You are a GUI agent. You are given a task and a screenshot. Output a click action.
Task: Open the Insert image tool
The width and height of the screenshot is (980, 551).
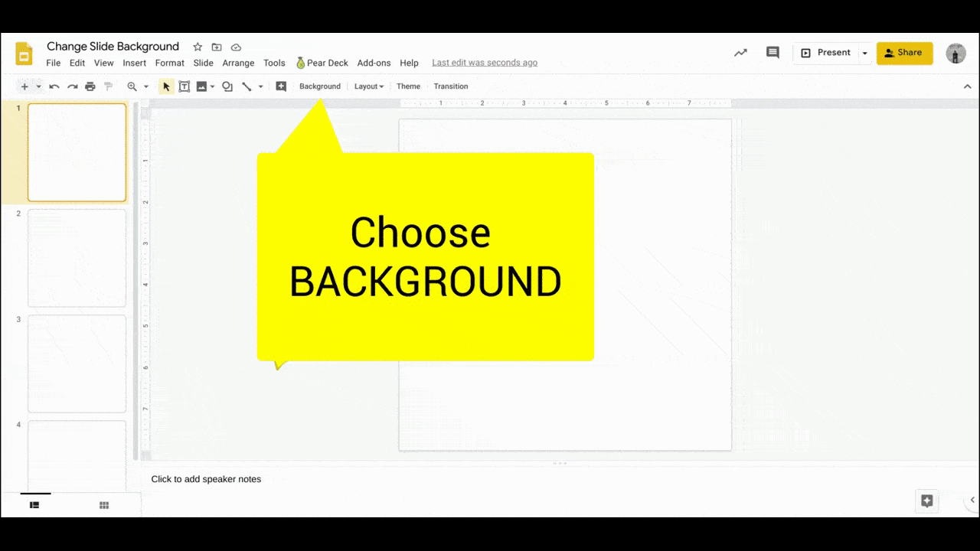tap(201, 86)
